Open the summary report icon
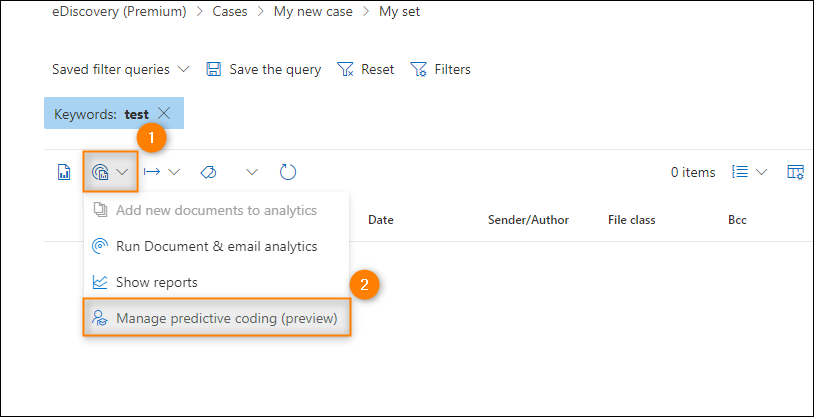Screen dimensions: 814x417 click(63, 172)
